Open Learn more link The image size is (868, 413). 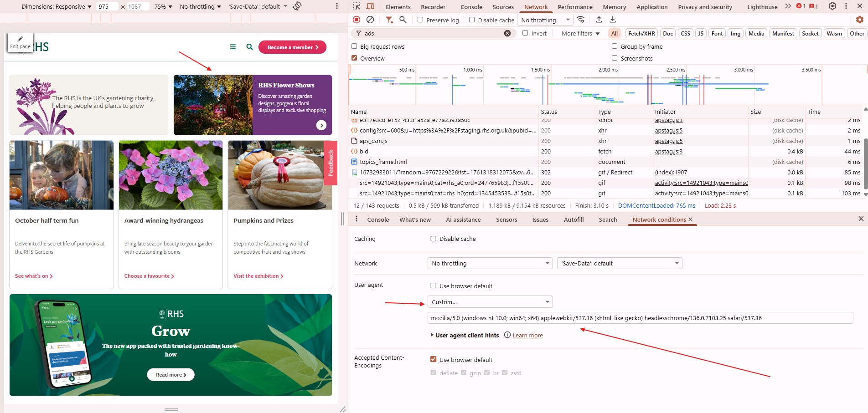click(528, 335)
